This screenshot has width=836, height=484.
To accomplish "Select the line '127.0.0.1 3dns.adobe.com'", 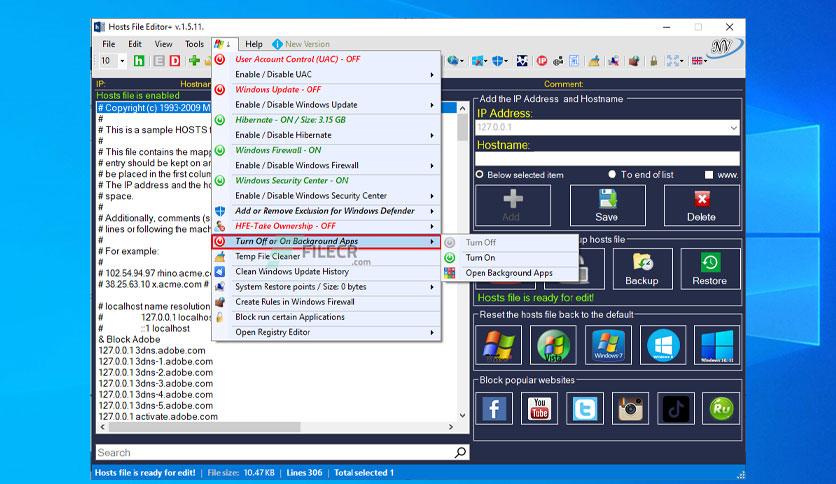I will click(x=152, y=350).
